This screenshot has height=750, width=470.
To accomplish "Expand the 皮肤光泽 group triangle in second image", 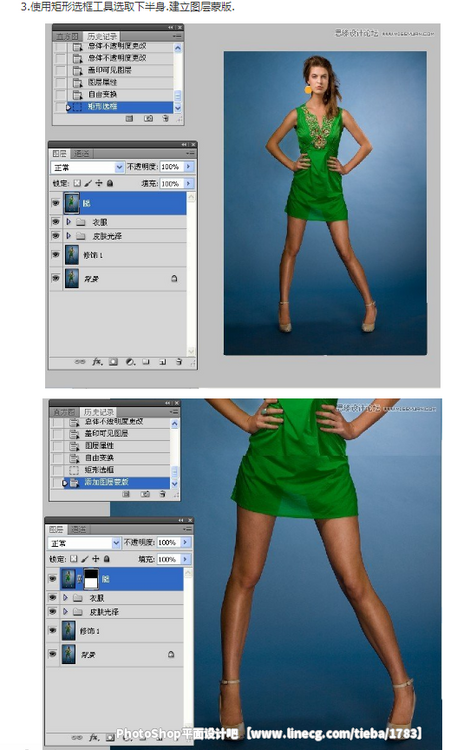I will click(66, 612).
